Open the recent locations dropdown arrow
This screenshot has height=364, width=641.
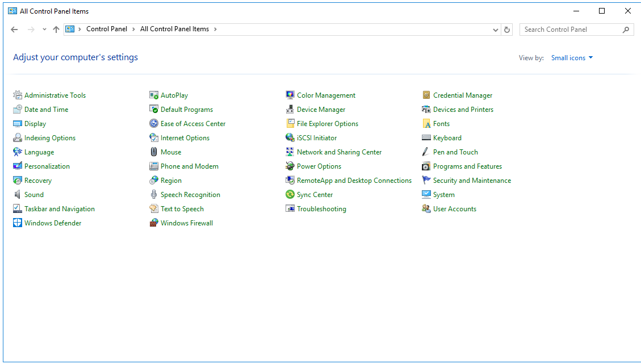[x=44, y=30]
